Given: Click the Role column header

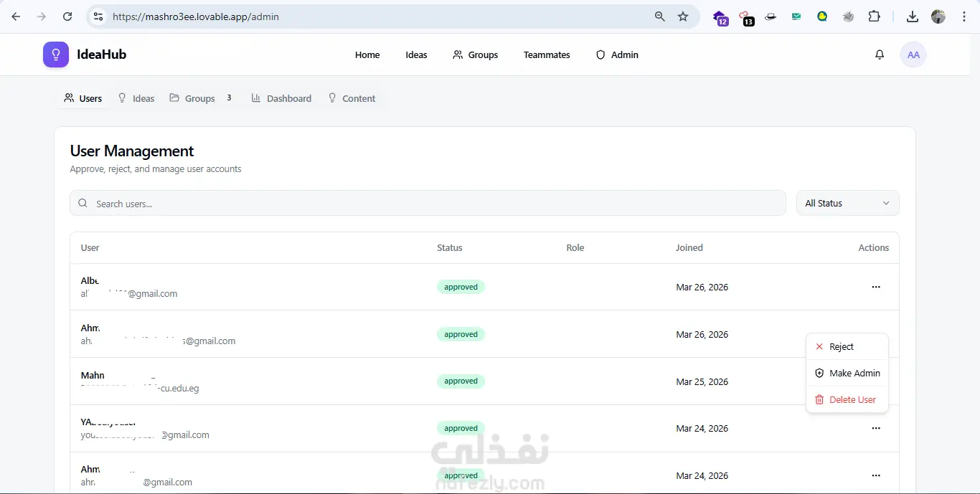Looking at the screenshot, I should (x=575, y=247).
